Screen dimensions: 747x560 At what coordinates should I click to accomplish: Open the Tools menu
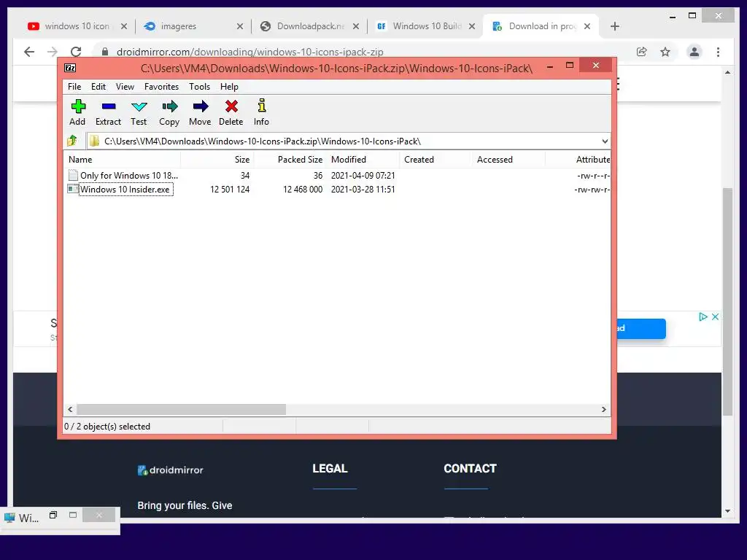[199, 87]
